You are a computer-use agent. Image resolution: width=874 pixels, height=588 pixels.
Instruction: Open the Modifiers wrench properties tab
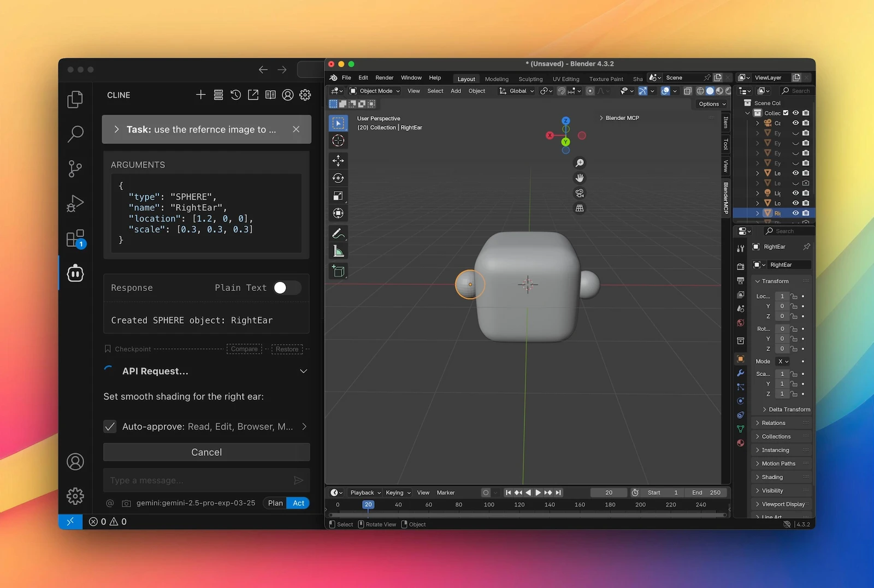(740, 373)
